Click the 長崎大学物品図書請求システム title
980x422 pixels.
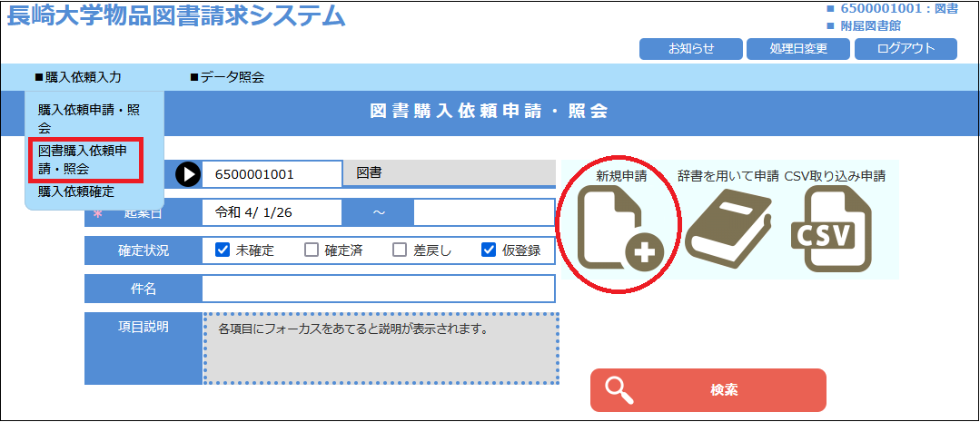pos(175,15)
